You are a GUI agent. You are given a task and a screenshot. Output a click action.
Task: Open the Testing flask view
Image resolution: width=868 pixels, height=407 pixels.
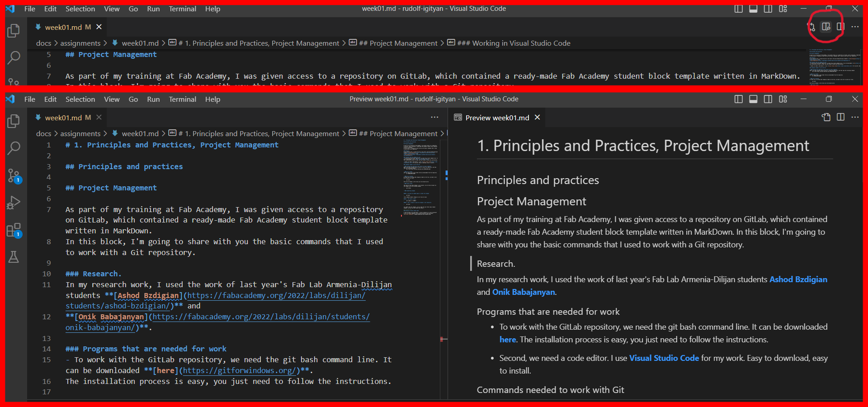pos(14,257)
